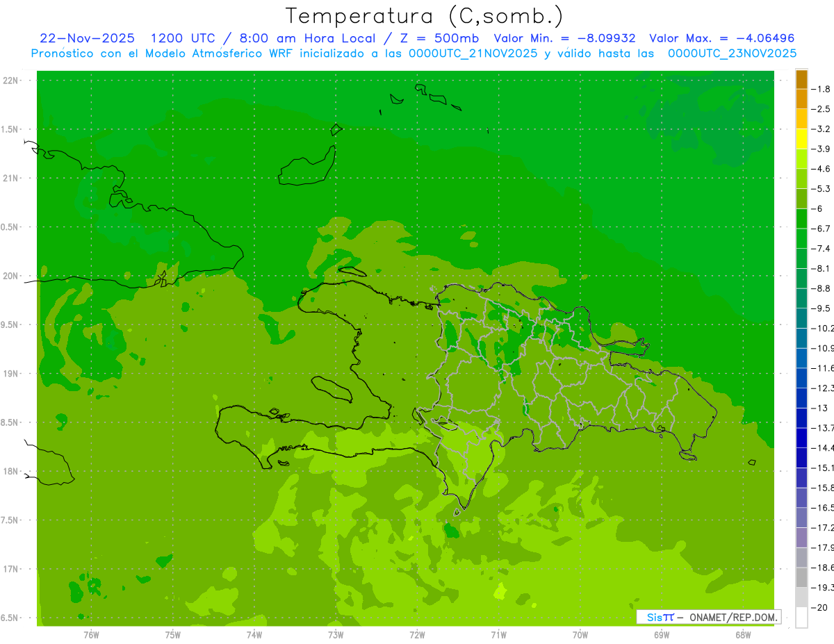This screenshot has height=644, width=834.
Task: Click longitude label '74W'
Action: (x=254, y=634)
